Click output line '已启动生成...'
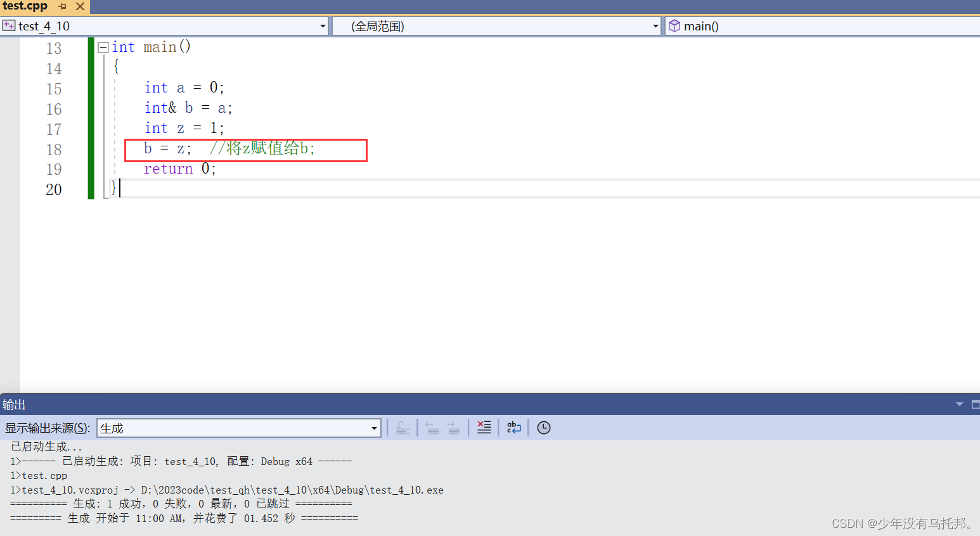This screenshot has width=980, height=536. click(x=46, y=447)
